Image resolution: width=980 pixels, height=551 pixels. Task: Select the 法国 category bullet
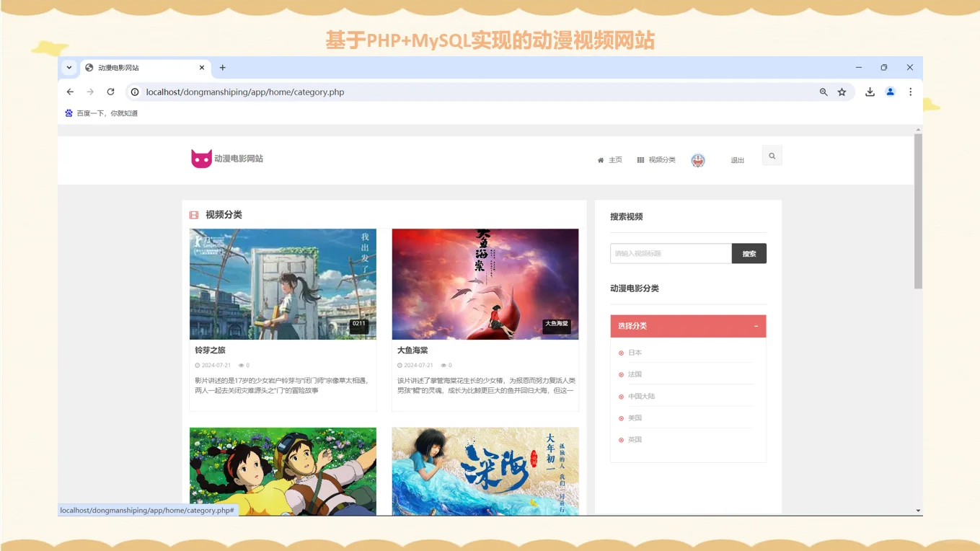(622, 374)
